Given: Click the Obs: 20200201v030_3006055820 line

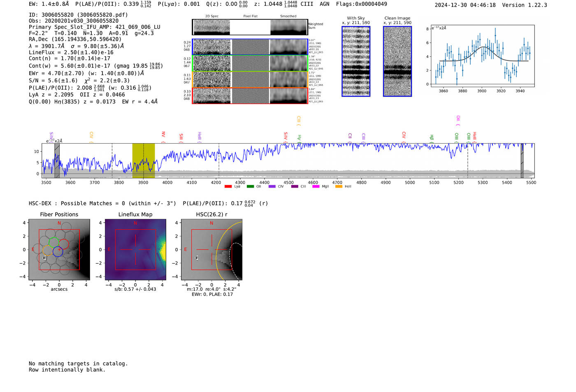Looking at the screenshot, I should click(74, 21).
